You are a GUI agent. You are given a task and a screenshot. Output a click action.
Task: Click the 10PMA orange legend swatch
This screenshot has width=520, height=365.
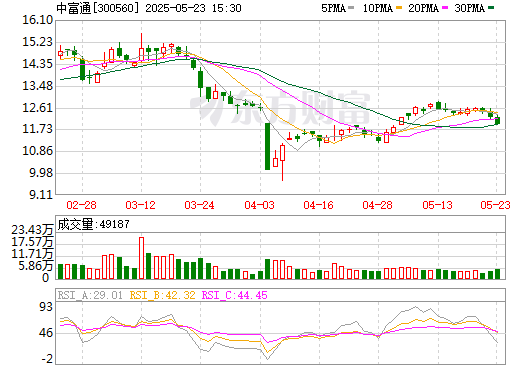pos(398,8)
